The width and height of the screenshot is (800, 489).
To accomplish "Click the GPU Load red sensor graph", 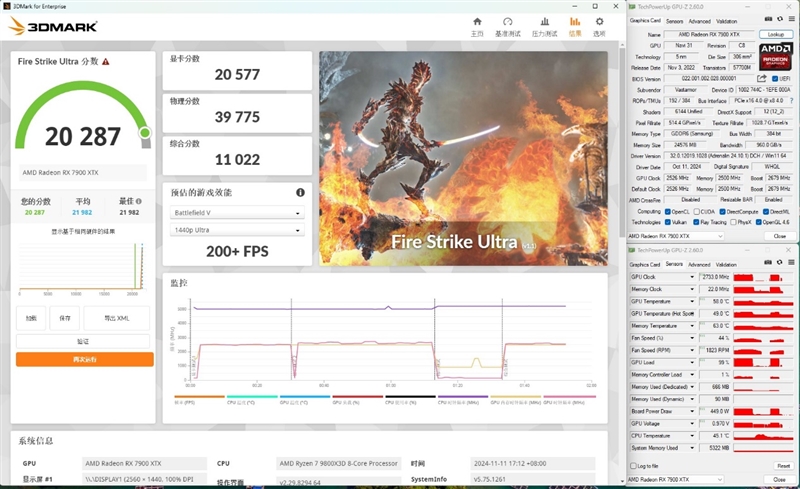I will click(x=763, y=362).
